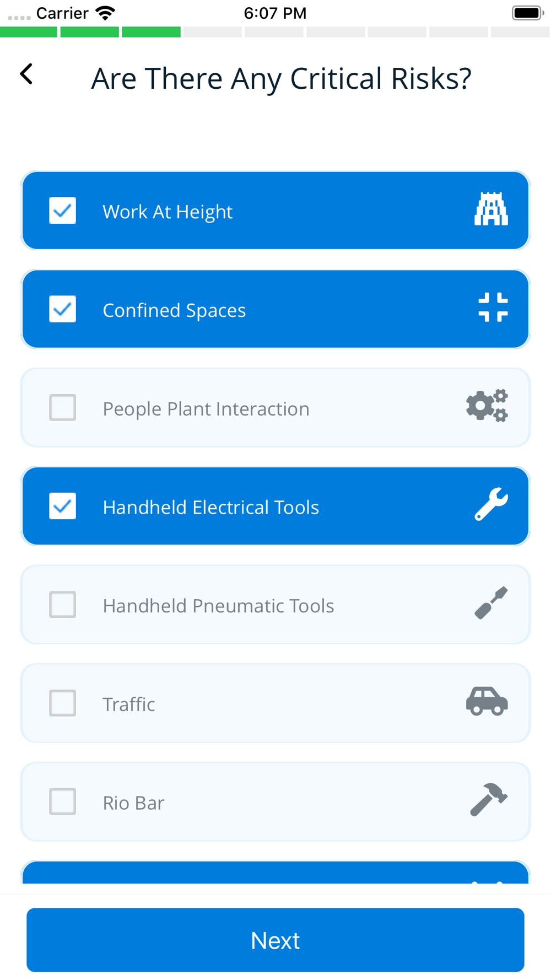Viewport: 551px width, 980px height.
Task: Click the scaffold icon on Work At Height
Action: click(x=491, y=210)
